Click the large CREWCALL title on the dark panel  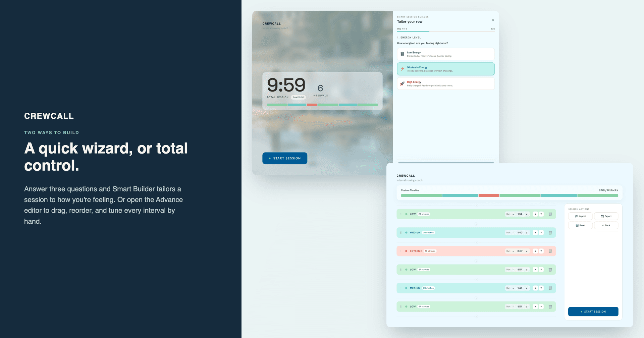(49, 116)
